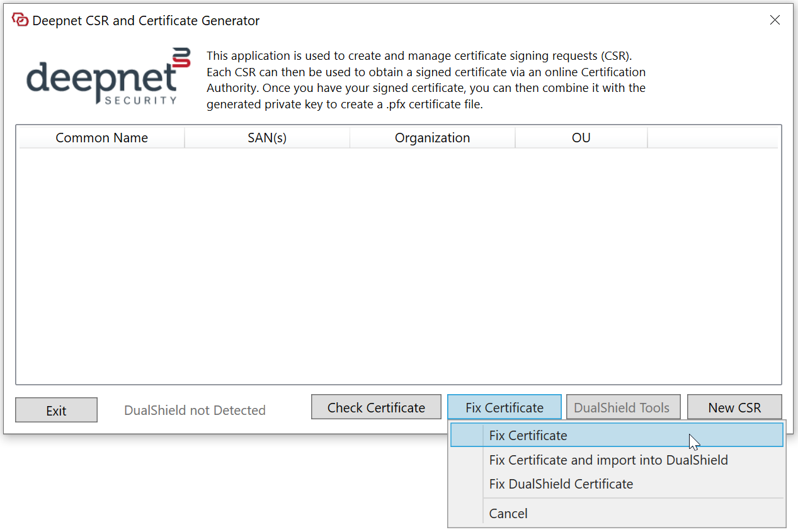
Task: Pick the 'Fix DualShield Certificate' menu entry
Action: point(561,484)
